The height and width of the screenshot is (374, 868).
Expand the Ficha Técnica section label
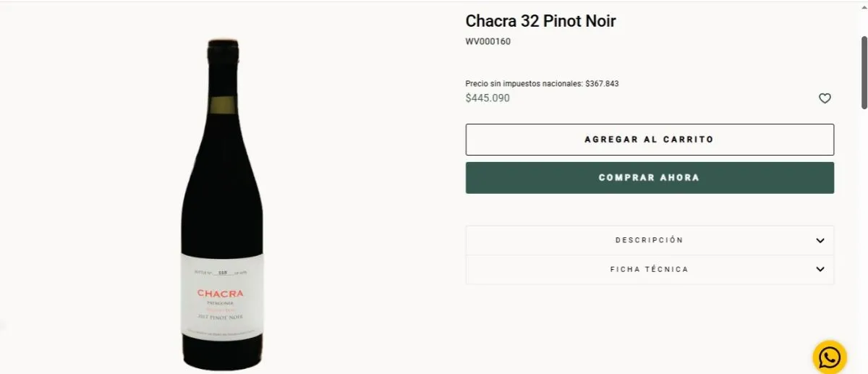point(649,269)
